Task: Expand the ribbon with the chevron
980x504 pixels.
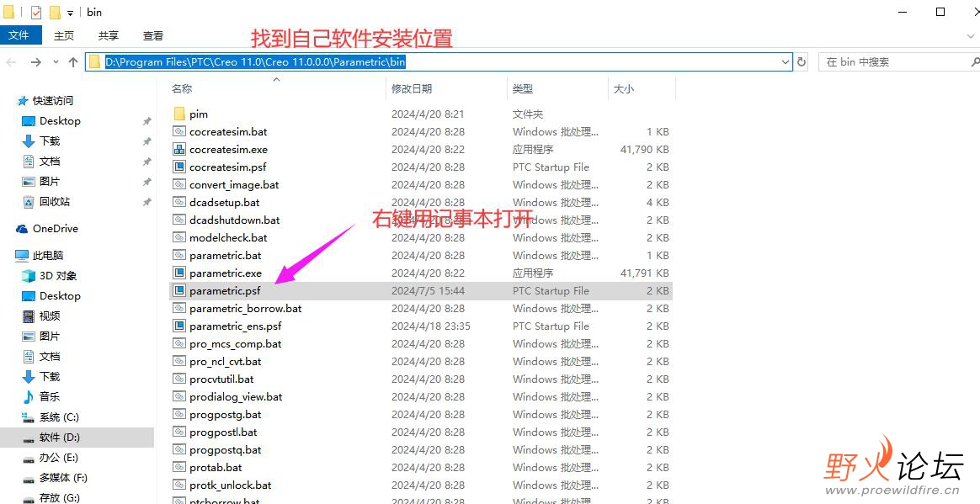Action: point(970,36)
